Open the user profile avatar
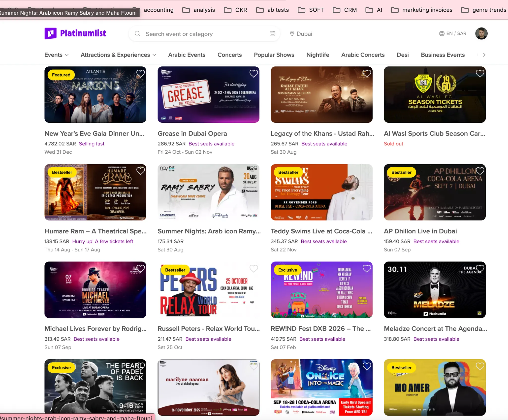This screenshot has width=508, height=420. click(x=481, y=33)
